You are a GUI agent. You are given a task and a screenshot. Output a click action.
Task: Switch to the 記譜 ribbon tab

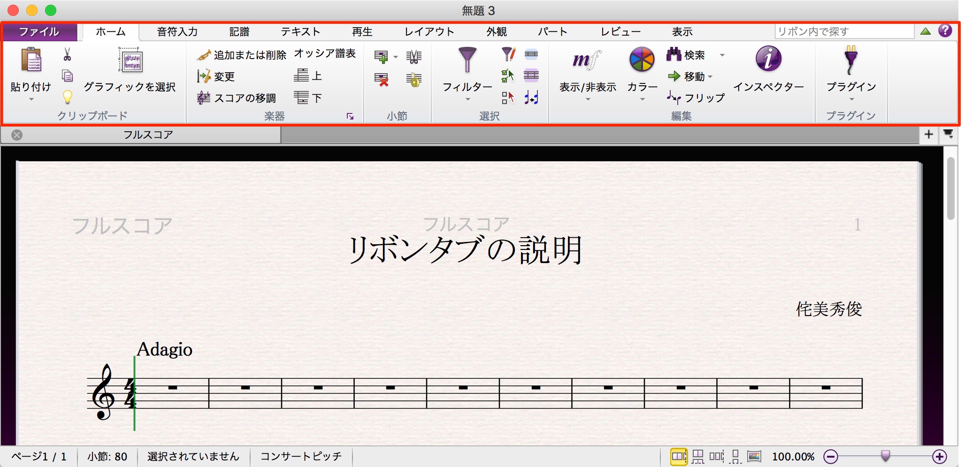(x=239, y=32)
